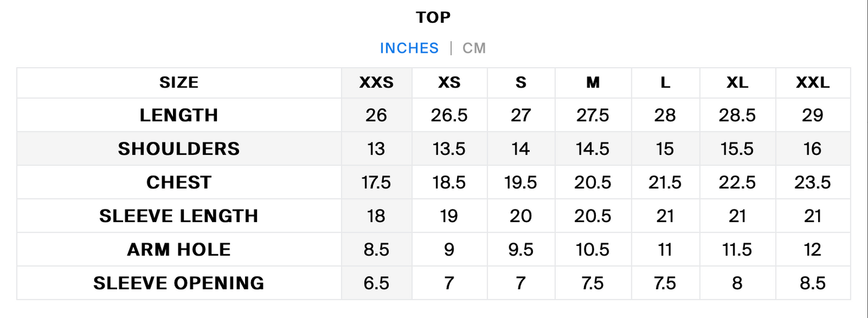Select XXS length value 26
The image size is (868, 318).
(376, 115)
